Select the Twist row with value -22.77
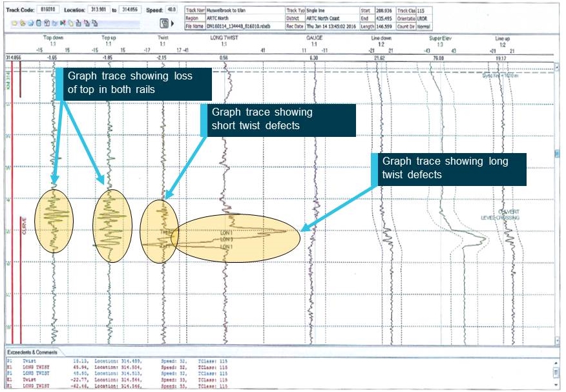Image resolution: width=566 pixels, height=392 pixels. pos(118,380)
